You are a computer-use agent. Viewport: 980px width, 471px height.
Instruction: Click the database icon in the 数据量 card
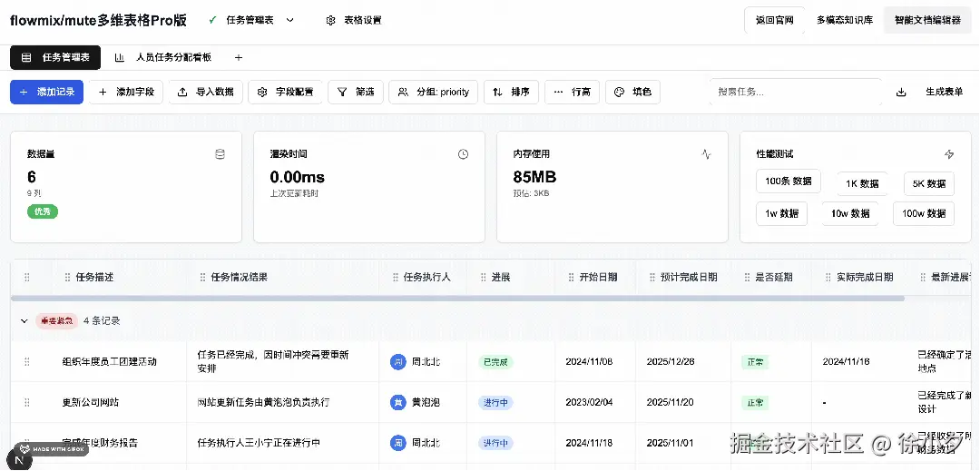coord(220,154)
